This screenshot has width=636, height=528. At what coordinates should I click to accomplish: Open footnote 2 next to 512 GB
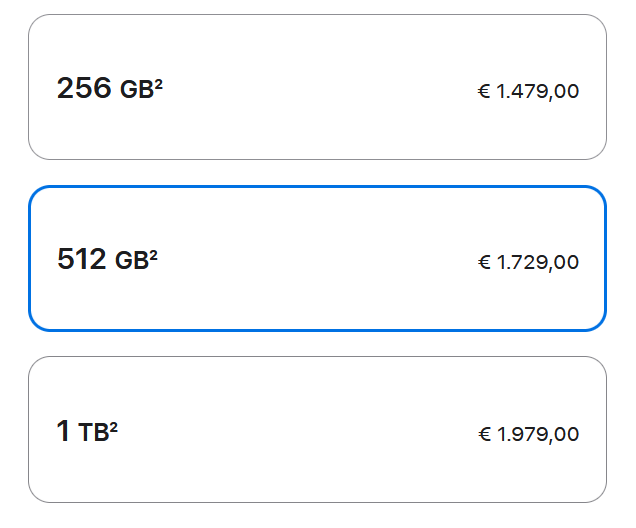click(154, 254)
